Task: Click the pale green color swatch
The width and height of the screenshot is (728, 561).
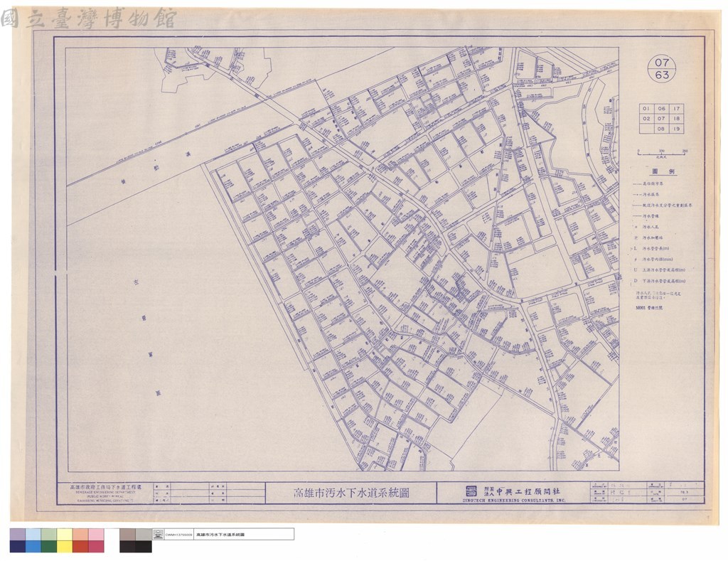Action: (x=49, y=535)
